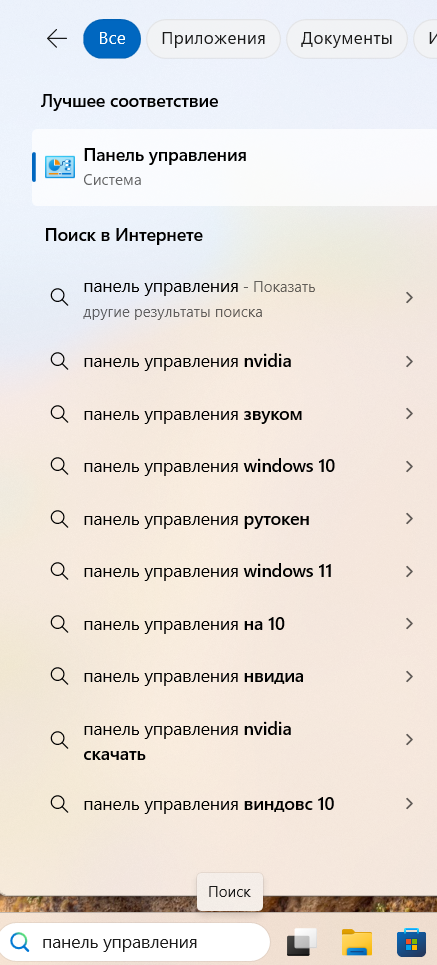Image resolution: width=437 pixels, height=965 pixels.
Task: Expand chevron for 'панель управления windows 10'
Action: click(409, 466)
